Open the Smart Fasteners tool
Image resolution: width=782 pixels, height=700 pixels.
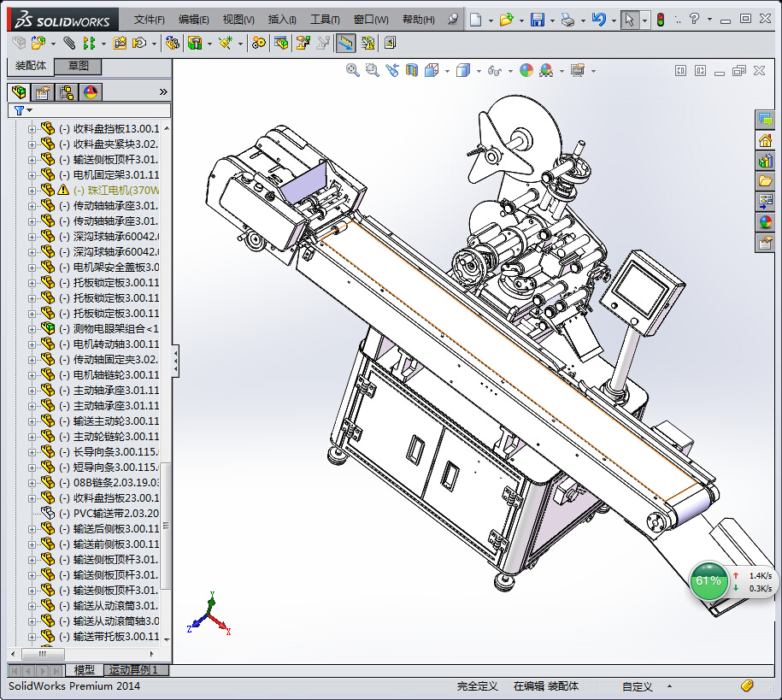(120, 44)
